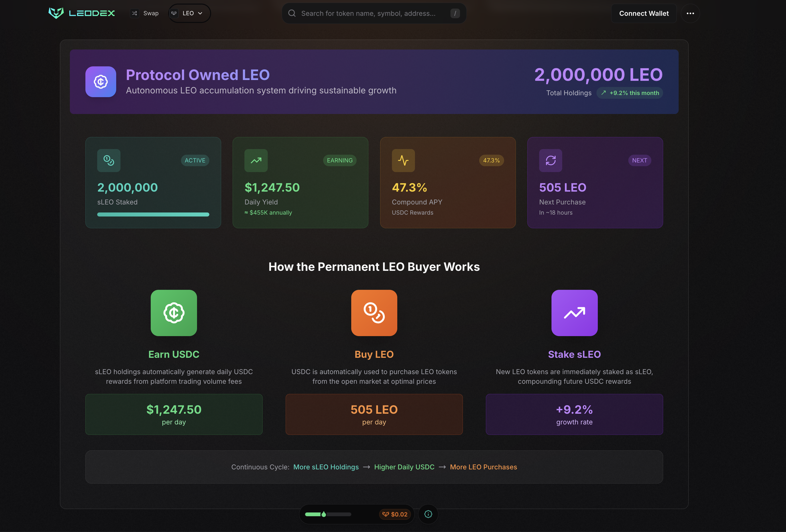Image resolution: width=786 pixels, height=532 pixels.
Task: Click the ACTIVE status badge
Action: (x=195, y=160)
